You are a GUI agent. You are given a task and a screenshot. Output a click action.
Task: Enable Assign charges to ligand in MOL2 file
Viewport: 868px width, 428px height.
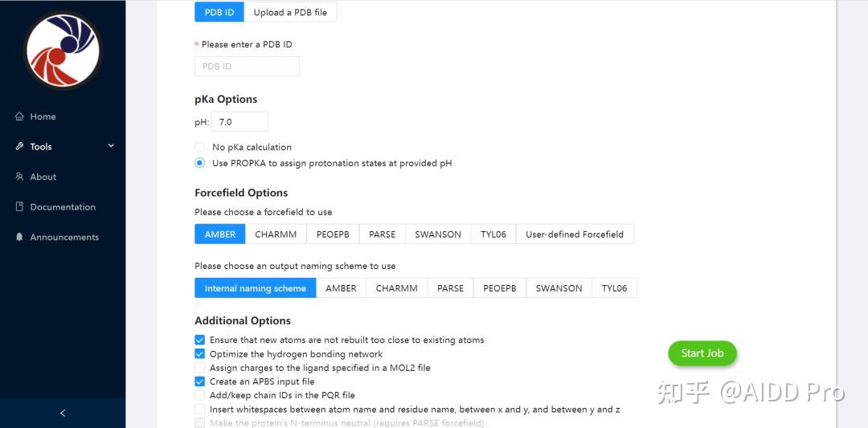click(200, 368)
